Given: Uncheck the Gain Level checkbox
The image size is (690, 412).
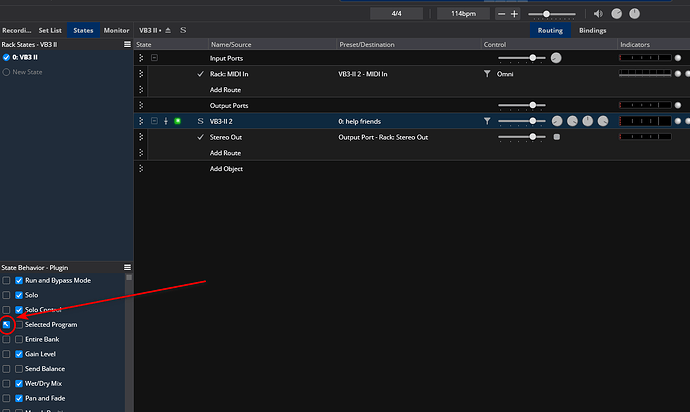Looking at the screenshot, I should (x=19, y=354).
